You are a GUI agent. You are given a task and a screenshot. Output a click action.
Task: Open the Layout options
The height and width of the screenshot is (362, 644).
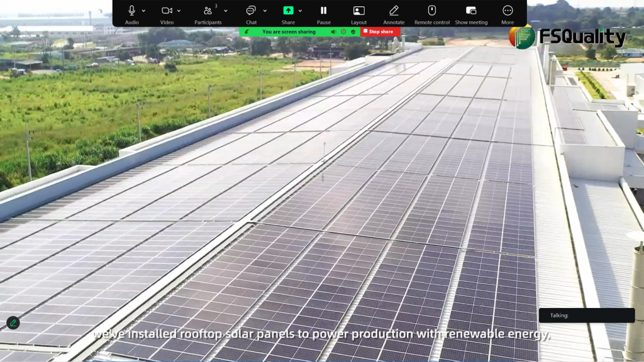359,11
